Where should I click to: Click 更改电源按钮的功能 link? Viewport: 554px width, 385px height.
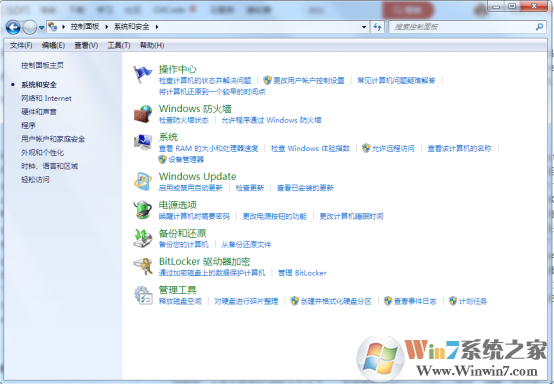275,216
